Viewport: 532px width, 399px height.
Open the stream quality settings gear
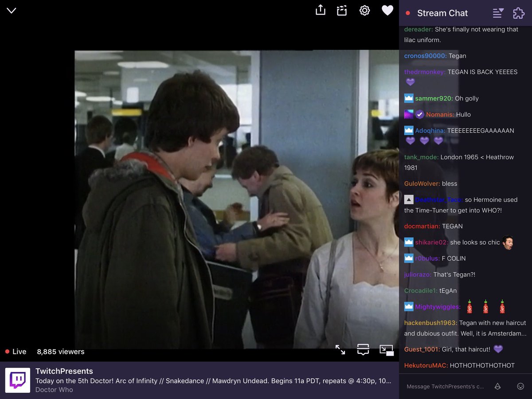(x=364, y=10)
